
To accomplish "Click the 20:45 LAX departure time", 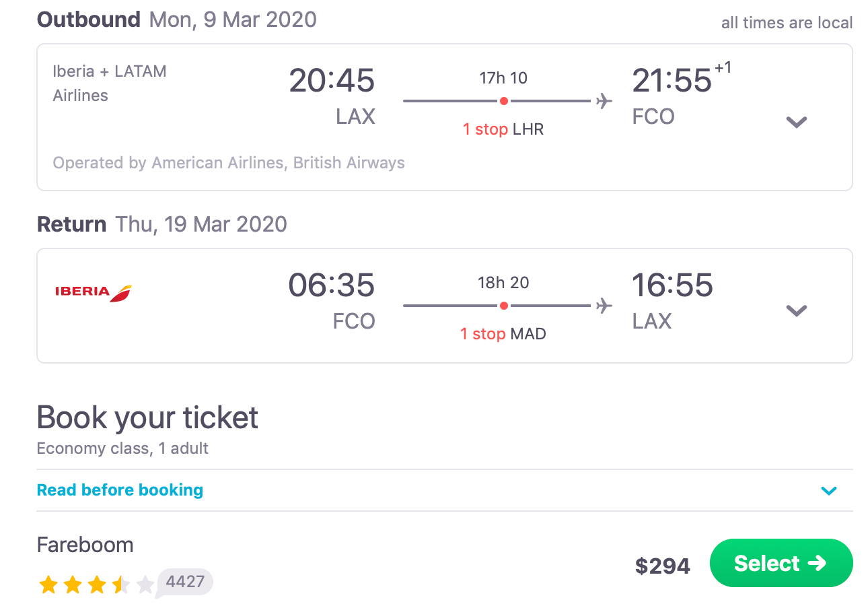I will [332, 81].
